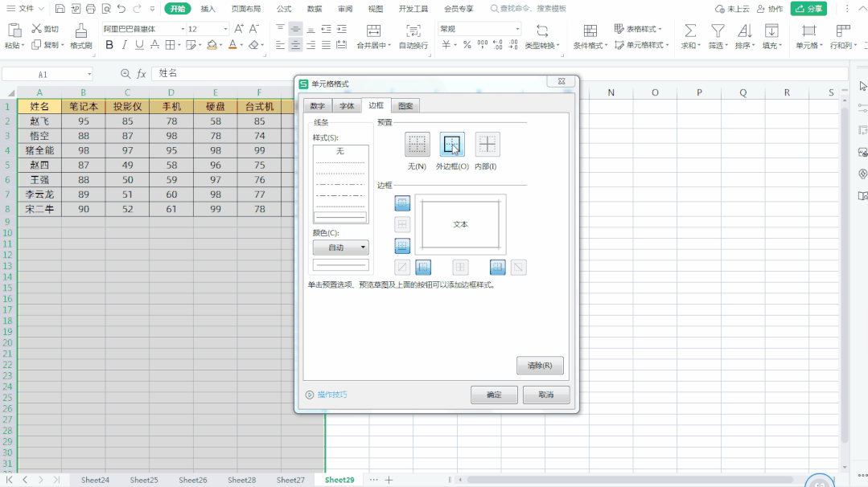Switch to the 图案 tab in the dialog
This screenshot has height=487, width=868.
405,106
